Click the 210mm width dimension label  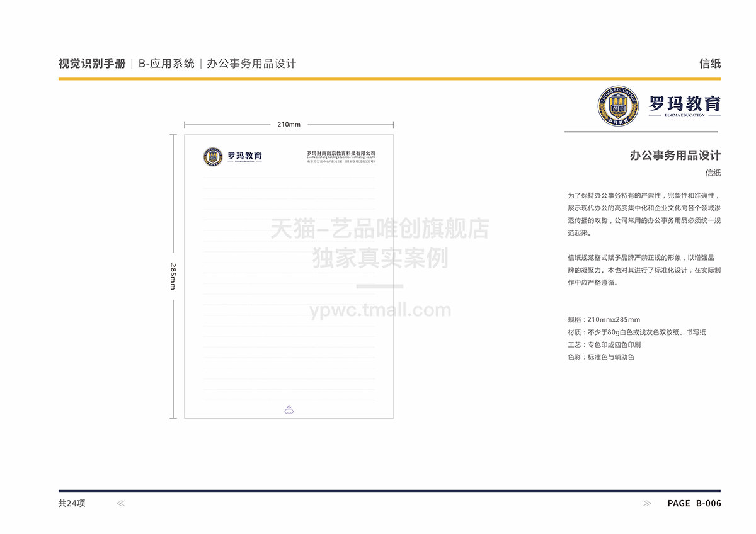[x=289, y=124]
